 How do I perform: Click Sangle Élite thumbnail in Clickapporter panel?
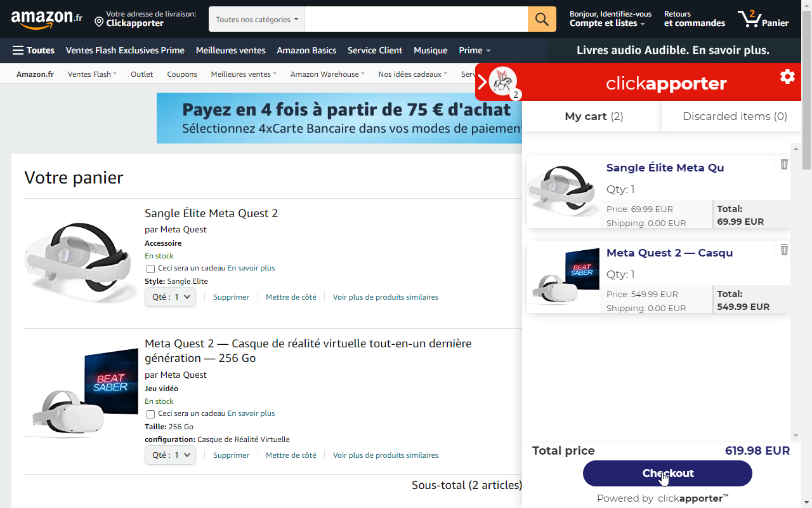(563, 192)
